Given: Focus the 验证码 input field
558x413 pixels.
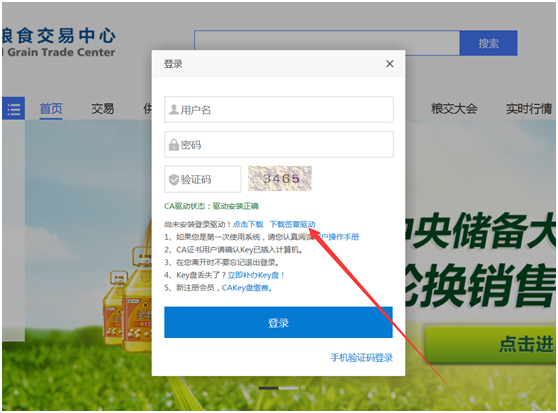Looking at the screenshot, I should coord(202,179).
